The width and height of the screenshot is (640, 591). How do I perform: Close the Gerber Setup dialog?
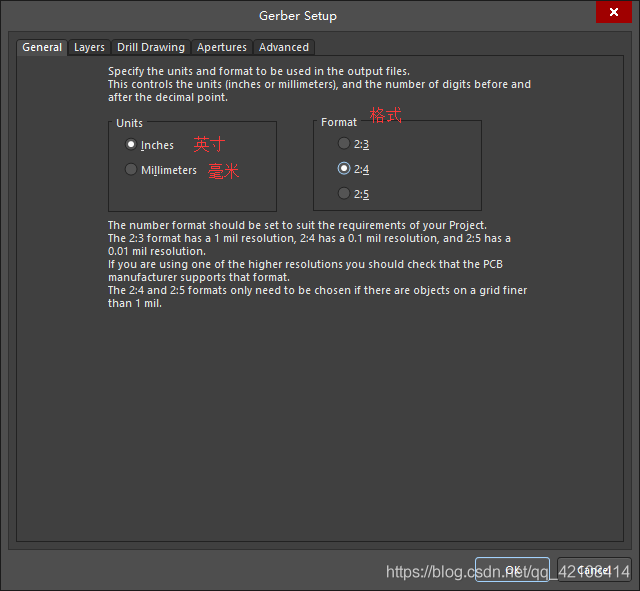click(613, 12)
